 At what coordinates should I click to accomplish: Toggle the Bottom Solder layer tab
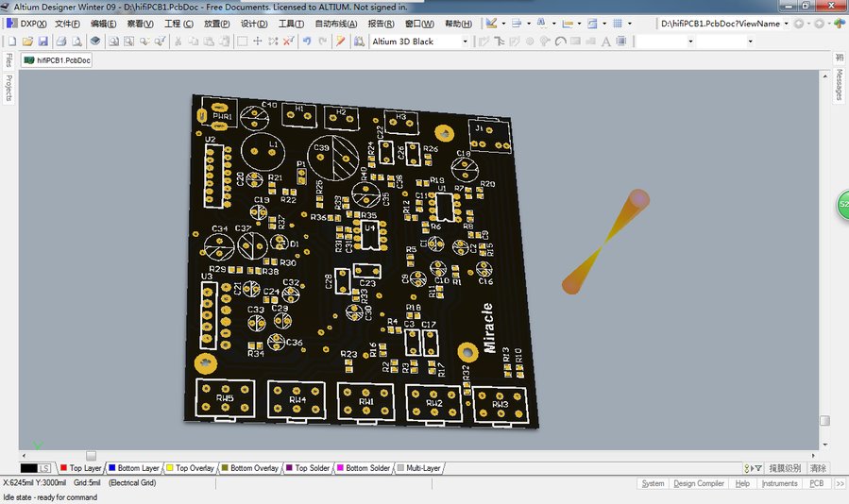363,468
